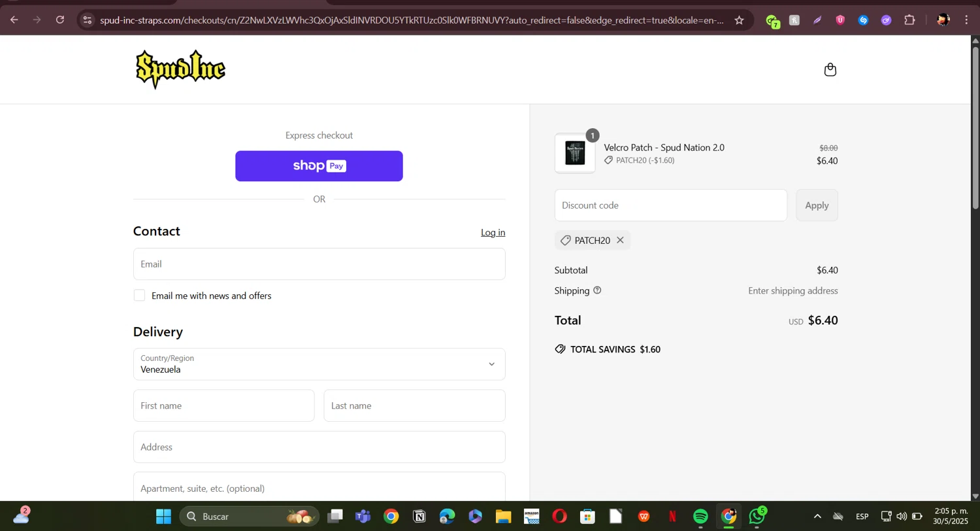Click the Apply discount button
Image resolution: width=980 pixels, height=531 pixels.
(x=817, y=205)
